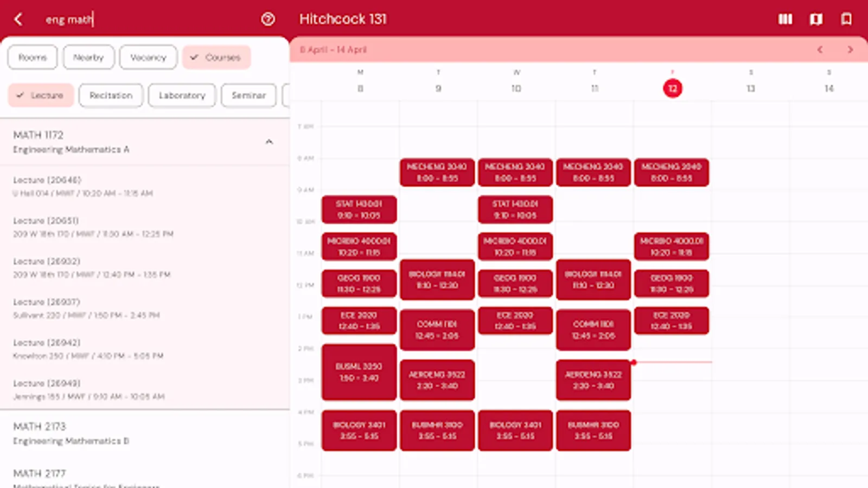Switch to the Nearby filter tab
Viewport: 868px width, 488px height.
pos(88,57)
